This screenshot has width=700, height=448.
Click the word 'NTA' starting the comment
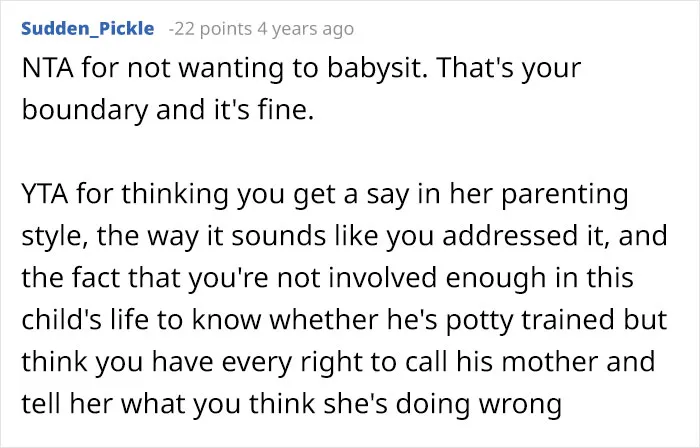(x=47, y=68)
